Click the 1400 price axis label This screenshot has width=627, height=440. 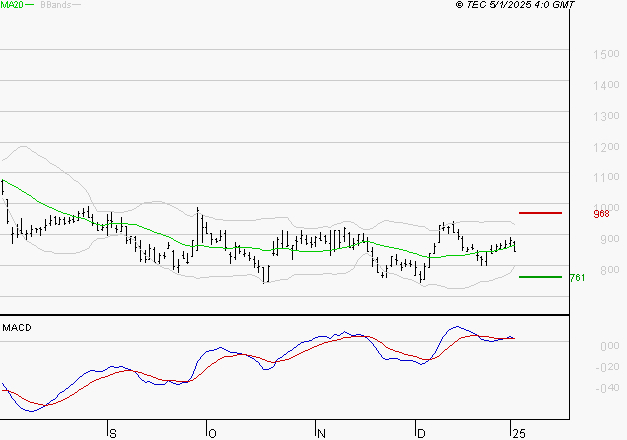pyautogui.click(x=606, y=85)
